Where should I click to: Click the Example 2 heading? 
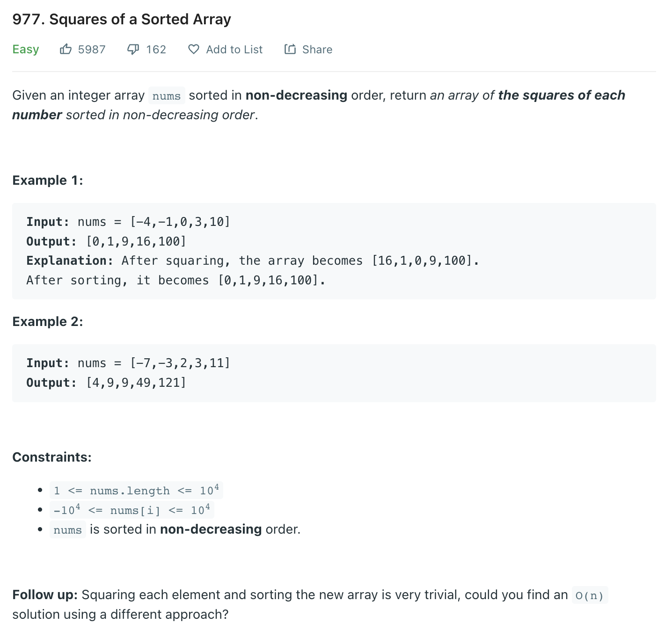(48, 322)
